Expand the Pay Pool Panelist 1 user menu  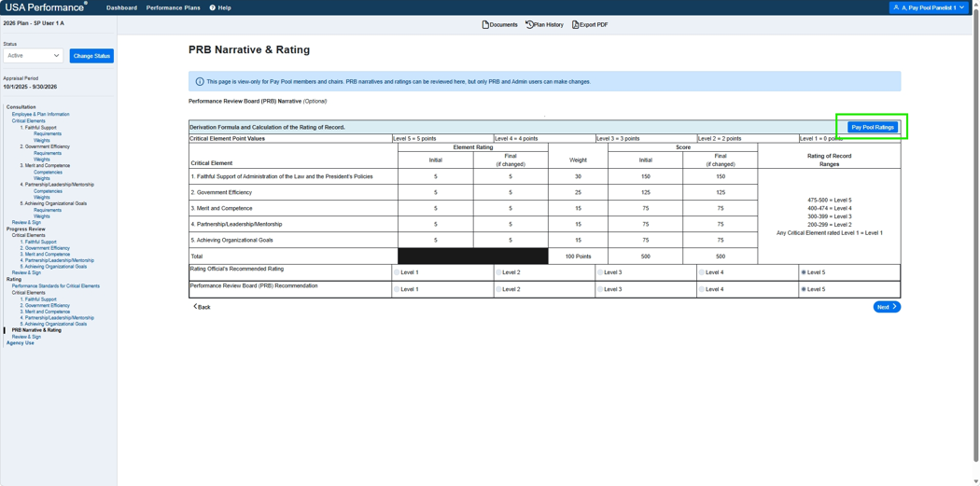(928, 7)
